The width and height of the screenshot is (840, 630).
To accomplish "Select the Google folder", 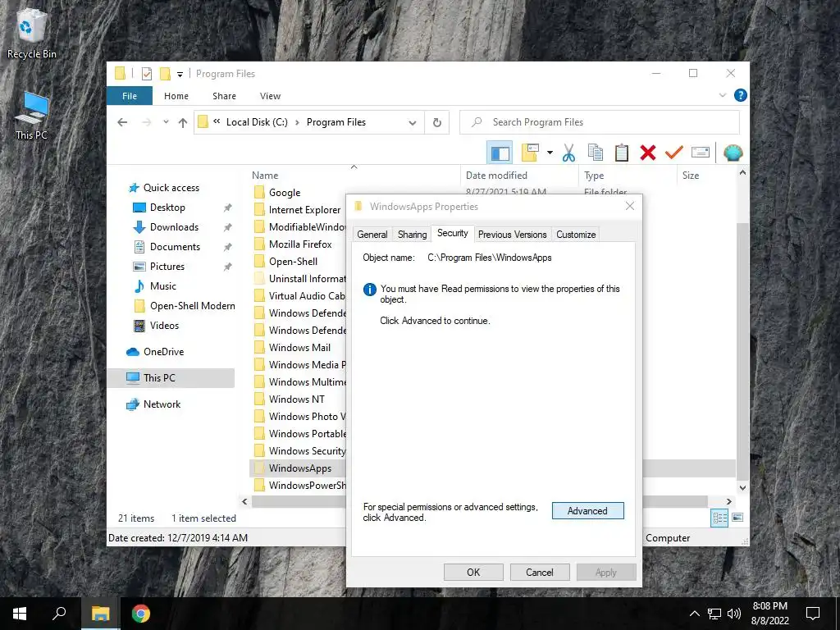I will 285,193.
